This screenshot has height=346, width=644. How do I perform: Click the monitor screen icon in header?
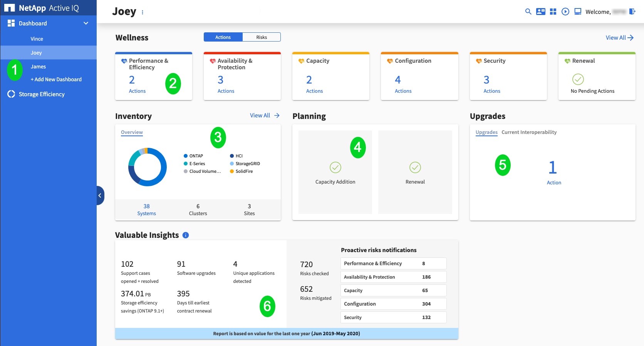click(578, 12)
